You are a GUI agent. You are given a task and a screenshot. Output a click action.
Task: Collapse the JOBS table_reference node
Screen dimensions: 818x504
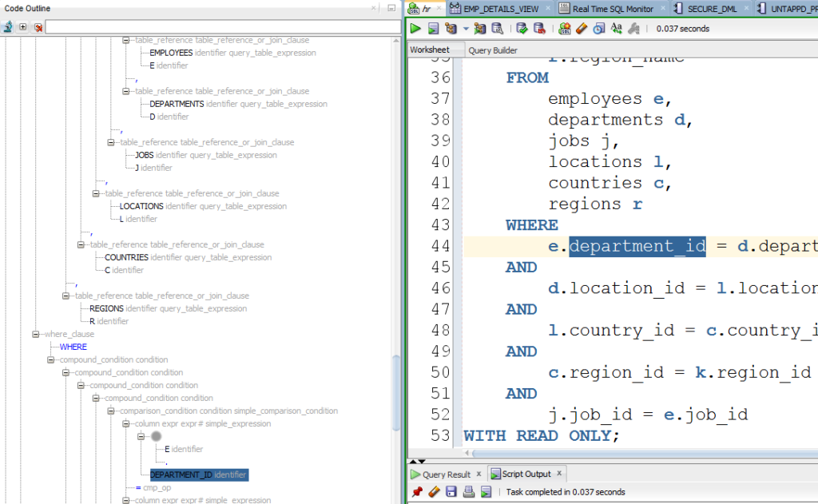coord(110,142)
